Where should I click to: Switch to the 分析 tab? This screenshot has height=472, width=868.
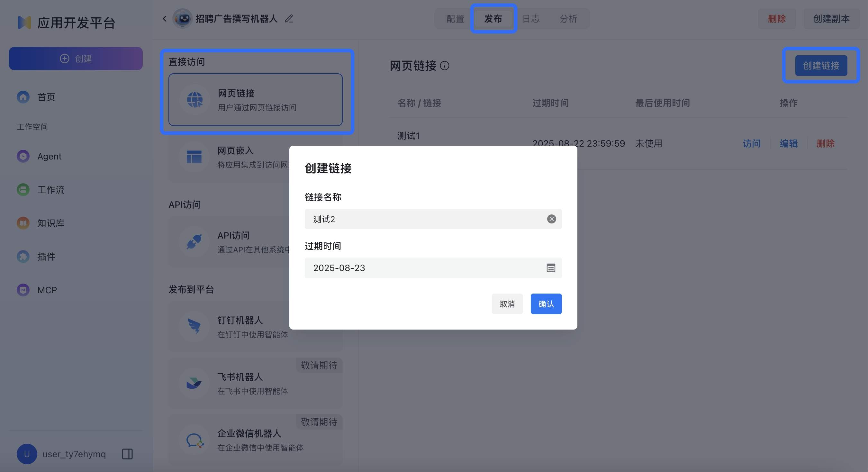(568, 19)
